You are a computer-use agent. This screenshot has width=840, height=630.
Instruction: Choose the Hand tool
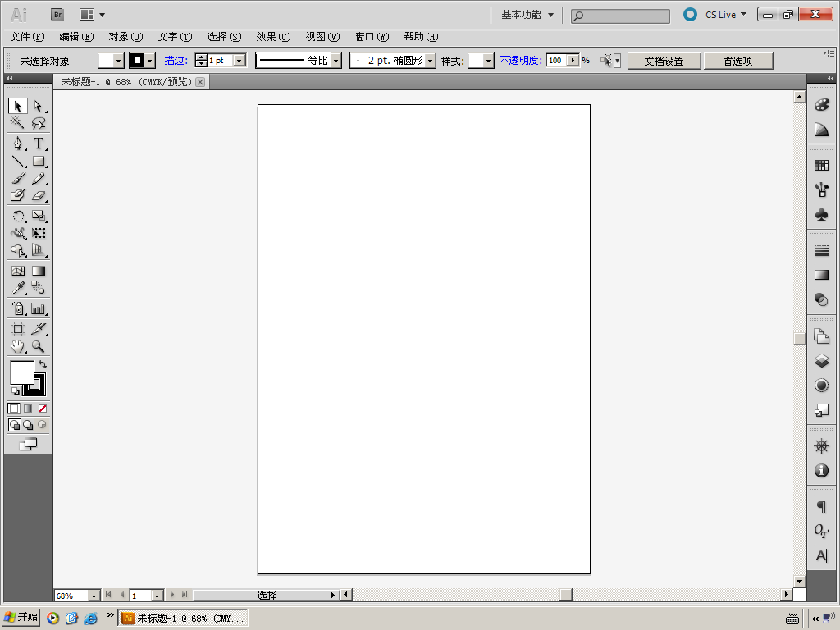click(x=18, y=347)
